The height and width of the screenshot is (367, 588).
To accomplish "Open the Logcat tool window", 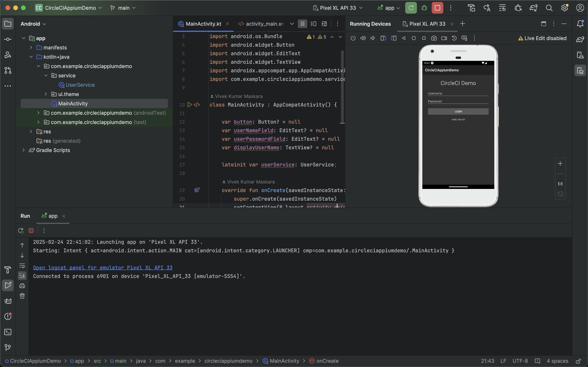I will click(x=8, y=301).
